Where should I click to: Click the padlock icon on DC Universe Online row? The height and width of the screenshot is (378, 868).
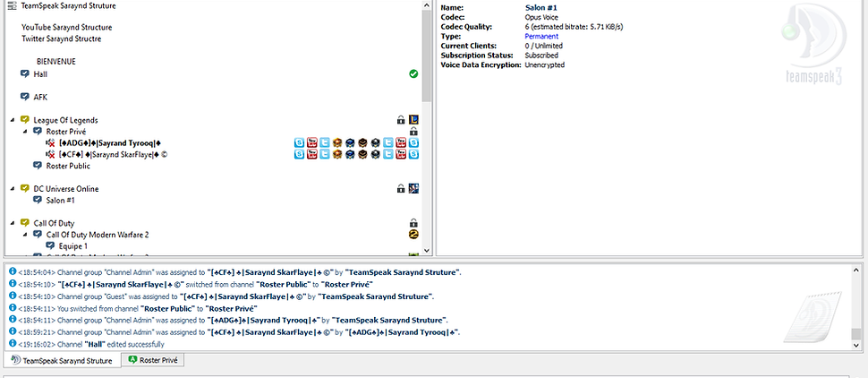tap(401, 188)
